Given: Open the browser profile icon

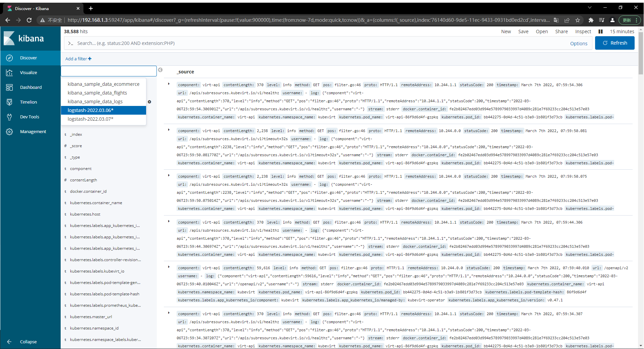Looking at the screenshot, I should tap(613, 20).
